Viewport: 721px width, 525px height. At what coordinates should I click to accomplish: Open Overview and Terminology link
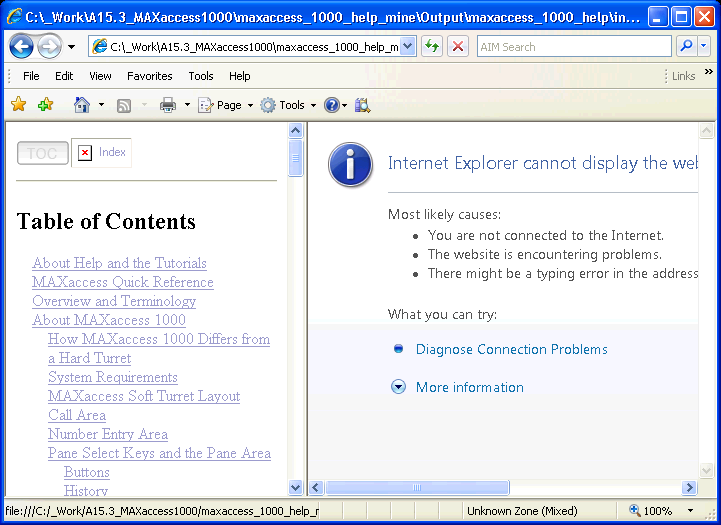pyautogui.click(x=114, y=301)
